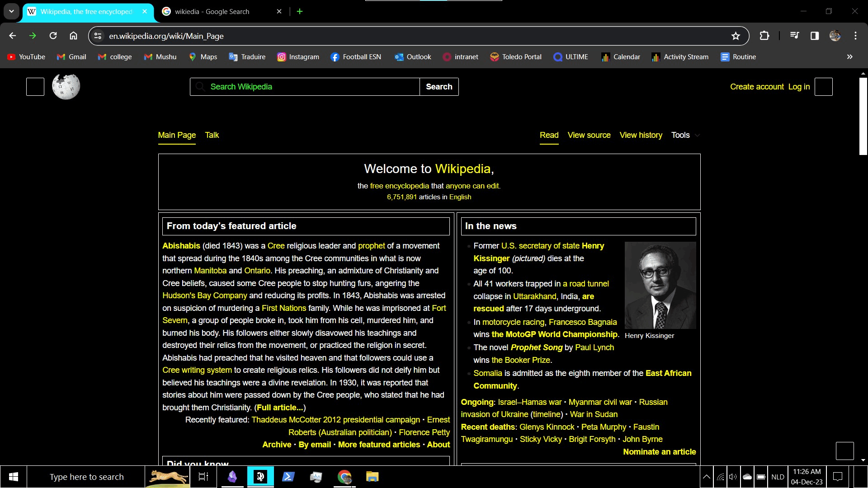Open the Talk tab

[212, 135]
